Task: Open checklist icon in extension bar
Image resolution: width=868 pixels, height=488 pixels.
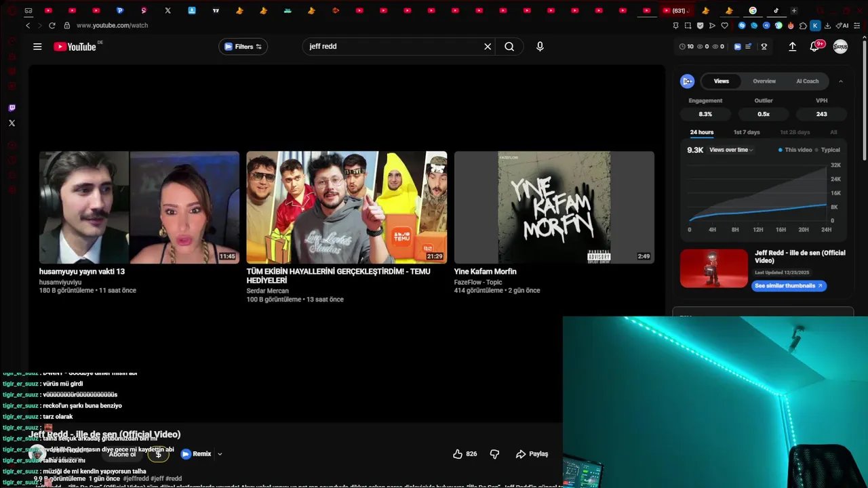Action: point(749,47)
